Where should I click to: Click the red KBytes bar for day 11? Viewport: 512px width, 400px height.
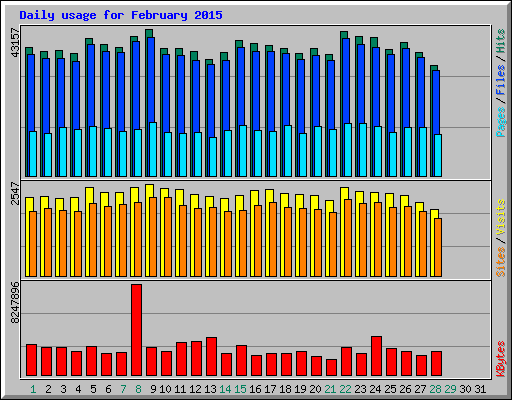[181, 359]
